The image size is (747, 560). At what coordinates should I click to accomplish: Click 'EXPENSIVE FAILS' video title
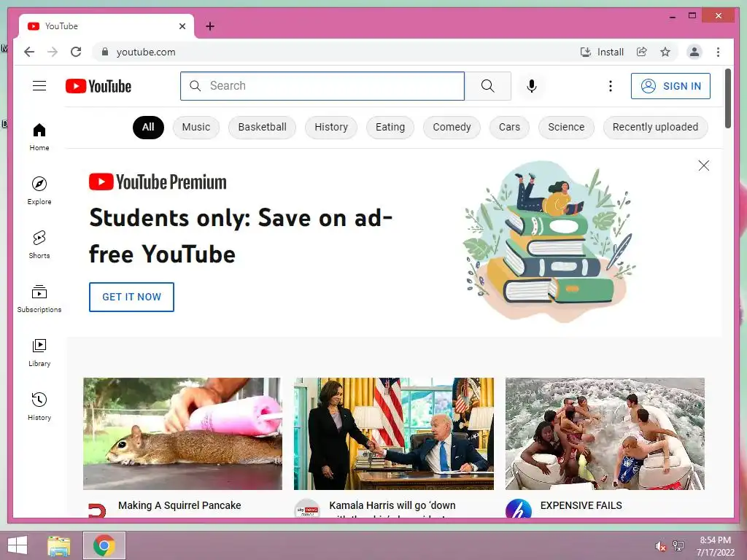(581, 505)
